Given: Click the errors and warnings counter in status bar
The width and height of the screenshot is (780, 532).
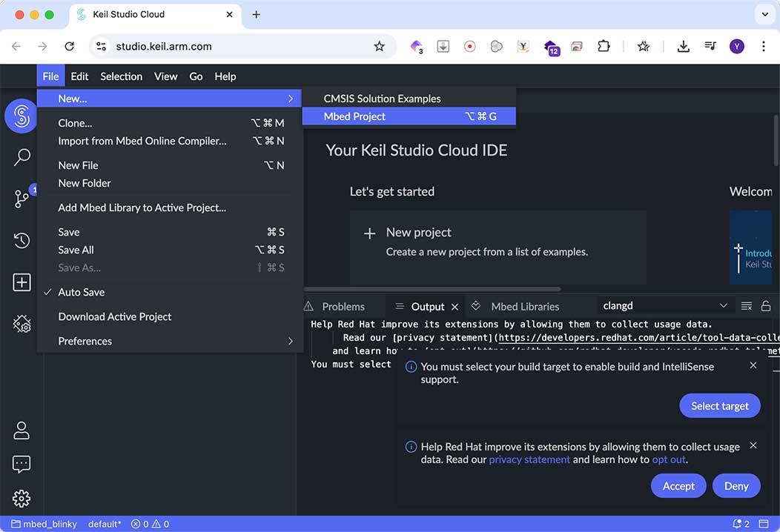Looking at the screenshot, I should [150, 524].
